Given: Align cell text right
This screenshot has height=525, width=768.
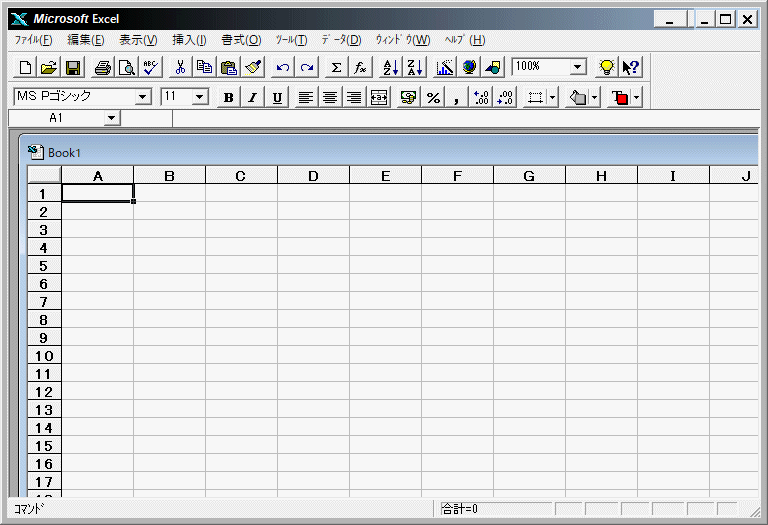Looking at the screenshot, I should 354,97.
